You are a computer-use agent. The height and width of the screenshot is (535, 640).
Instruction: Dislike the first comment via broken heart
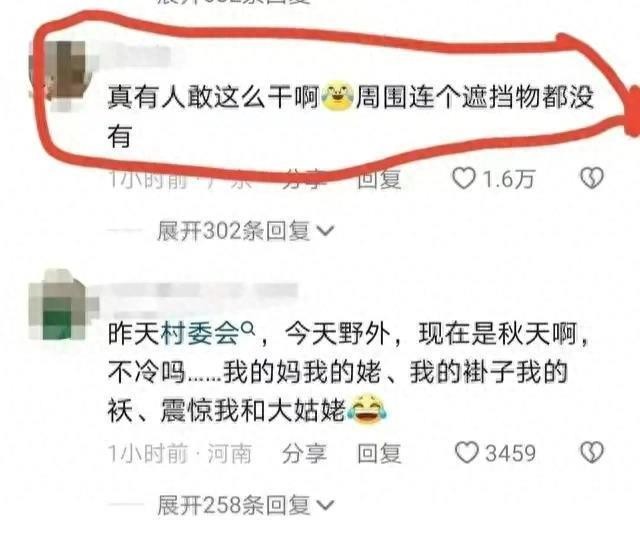coord(591,178)
